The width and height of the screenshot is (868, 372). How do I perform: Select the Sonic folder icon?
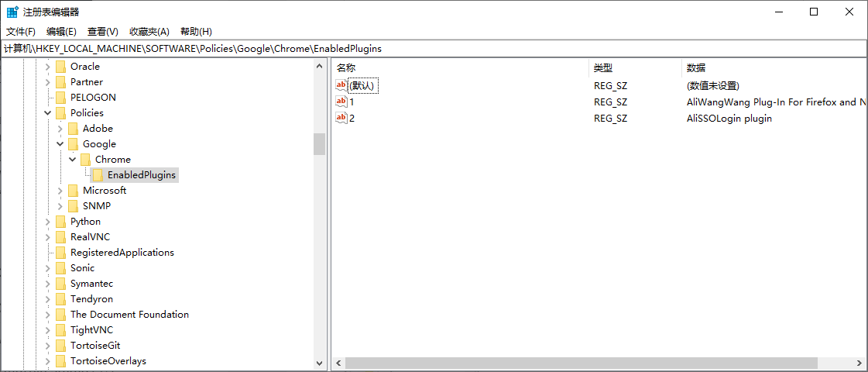61,268
